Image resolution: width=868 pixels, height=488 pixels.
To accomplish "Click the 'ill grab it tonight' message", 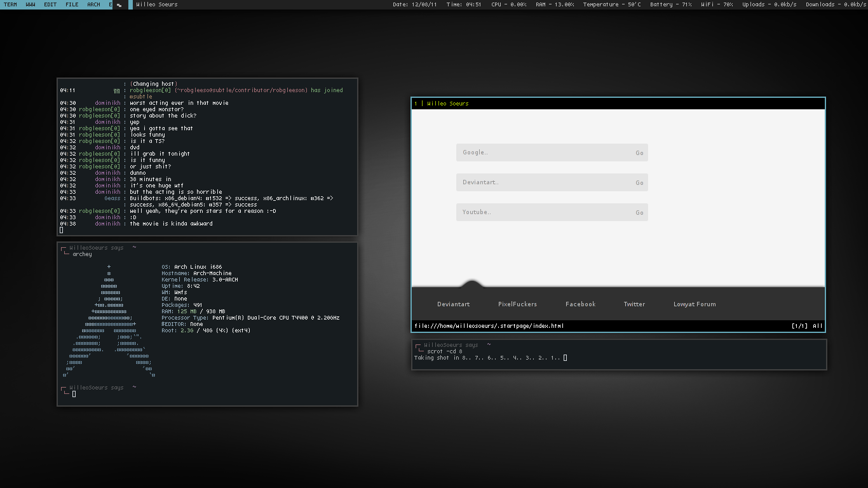I will (x=160, y=154).
